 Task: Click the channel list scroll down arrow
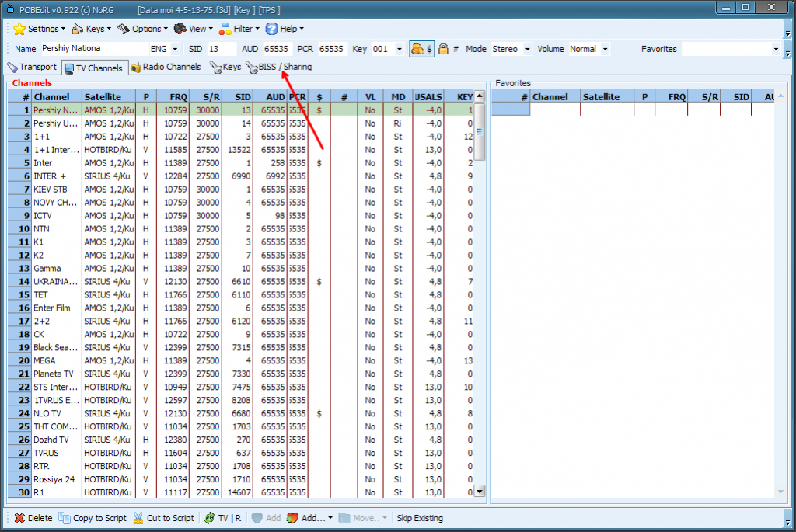[x=479, y=491]
